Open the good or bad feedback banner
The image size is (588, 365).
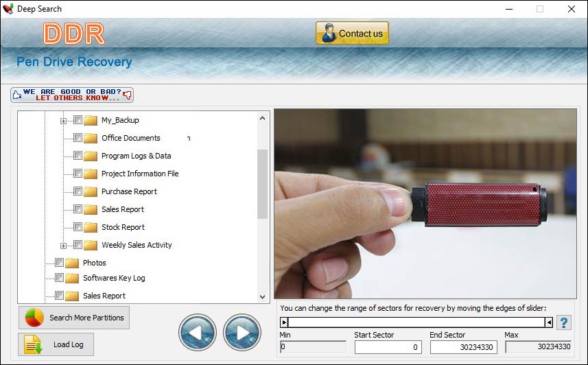tap(72, 95)
